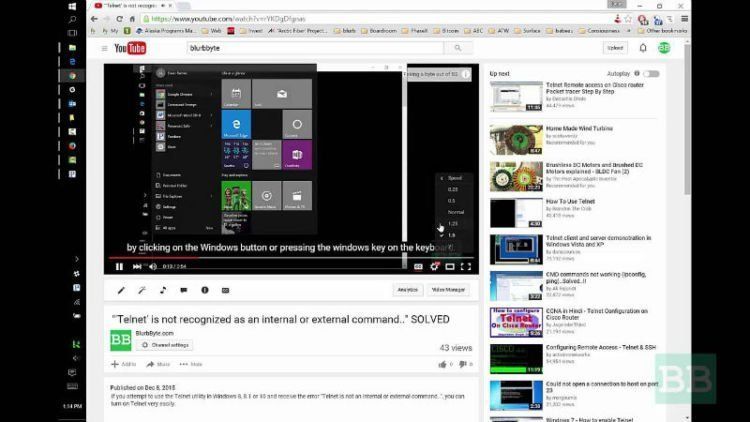Open Channel settings

pos(165,345)
